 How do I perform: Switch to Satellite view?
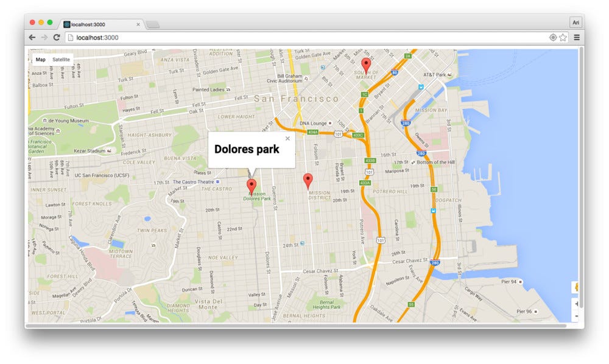click(61, 60)
